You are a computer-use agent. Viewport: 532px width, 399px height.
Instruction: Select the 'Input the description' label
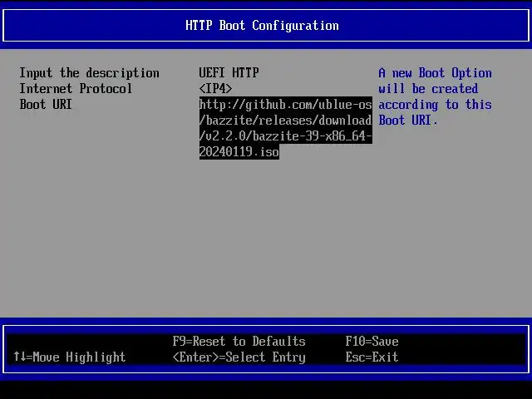pyautogui.click(x=89, y=73)
